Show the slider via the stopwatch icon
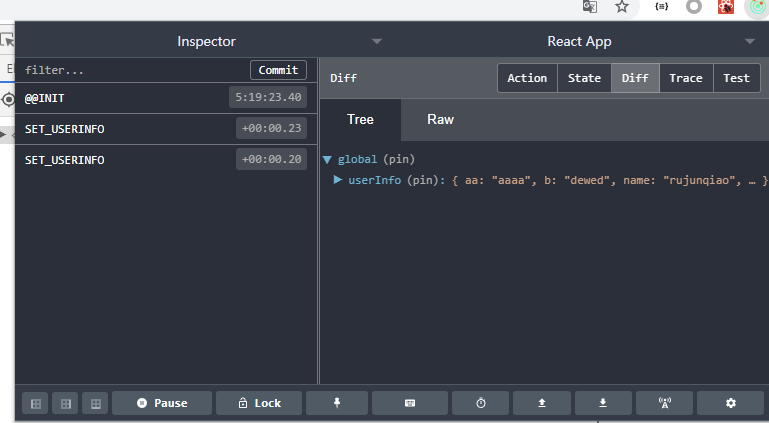Image resolution: width=769 pixels, height=423 pixels. [481, 403]
